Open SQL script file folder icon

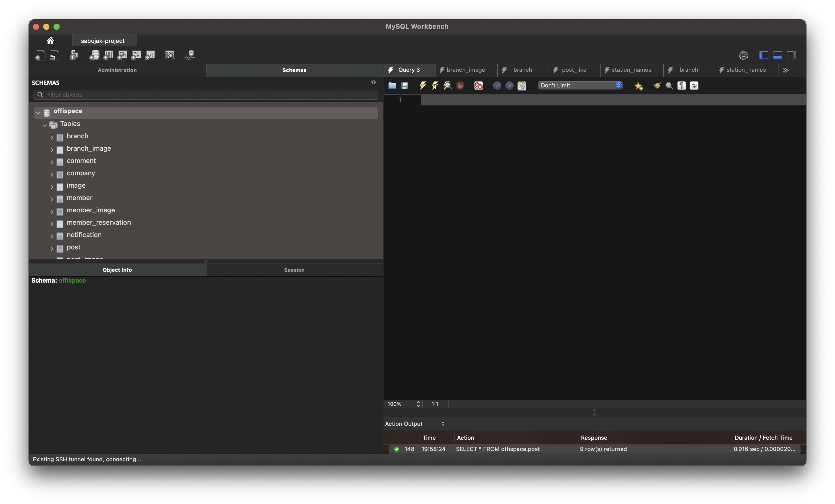392,85
